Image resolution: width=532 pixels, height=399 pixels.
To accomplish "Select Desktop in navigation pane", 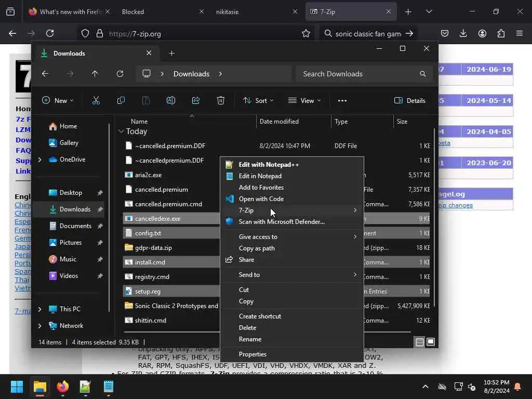I will (x=70, y=193).
